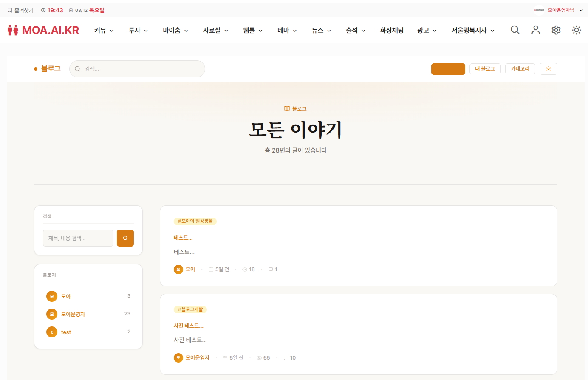
Task: Click the 카테고리 button
Action: coord(520,69)
